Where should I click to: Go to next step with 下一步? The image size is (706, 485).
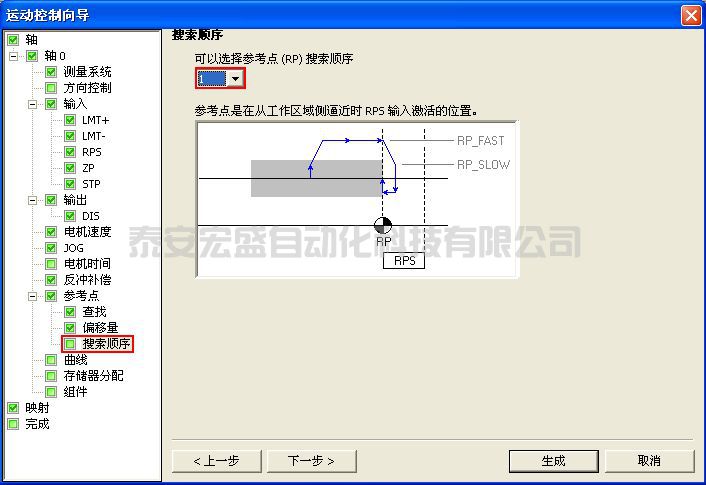click(x=312, y=461)
